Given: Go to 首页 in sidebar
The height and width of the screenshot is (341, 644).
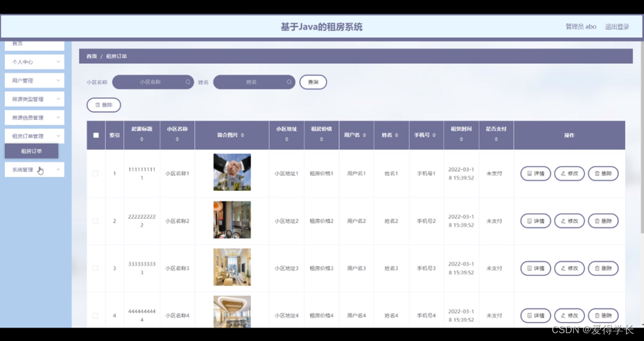Looking at the screenshot, I should pos(34,45).
